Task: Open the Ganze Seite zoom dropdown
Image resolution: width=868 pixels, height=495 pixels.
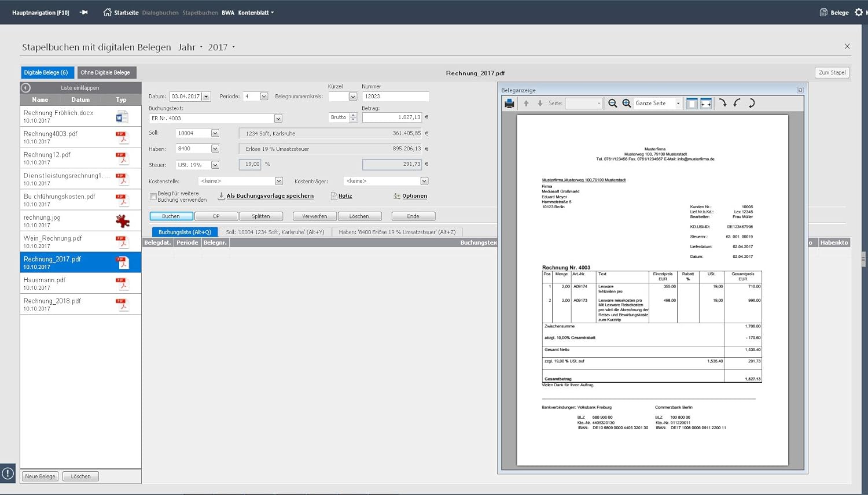Action: coord(678,104)
